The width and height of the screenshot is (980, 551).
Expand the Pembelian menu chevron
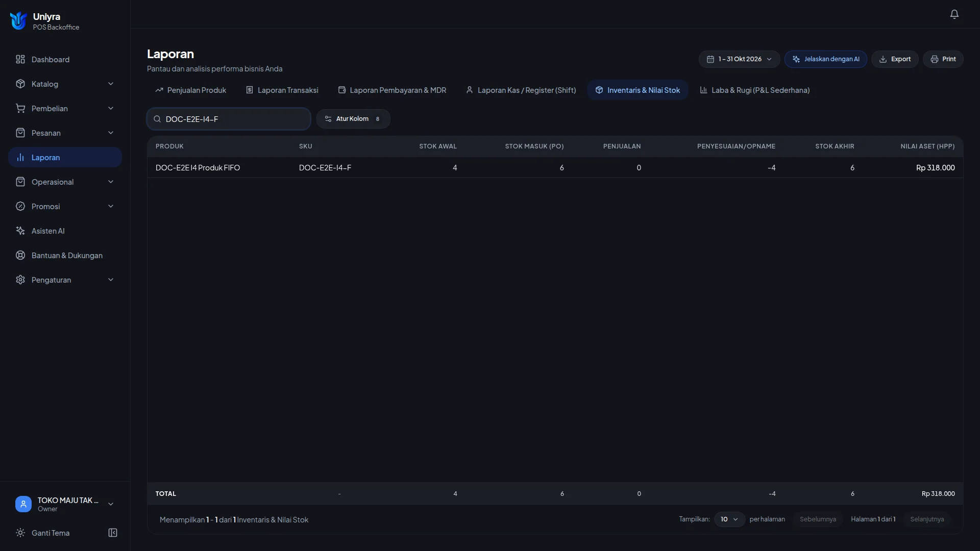pos(111,108)
